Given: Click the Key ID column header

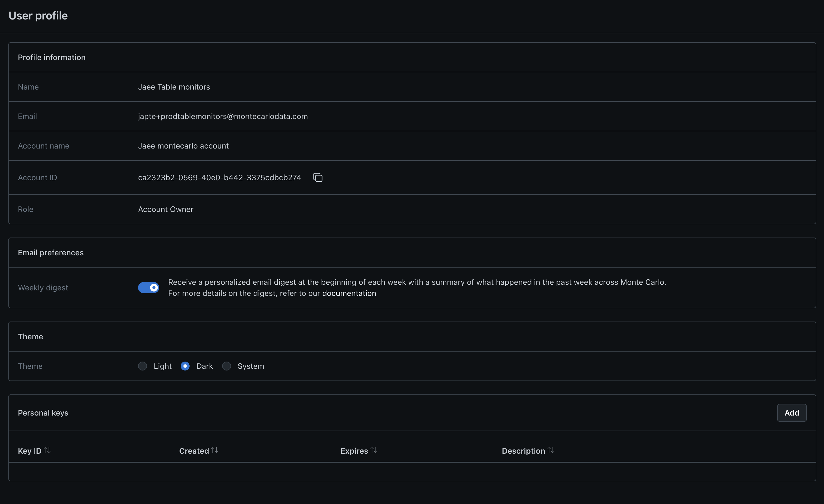Looking at the screenshot, I should 30,451.
